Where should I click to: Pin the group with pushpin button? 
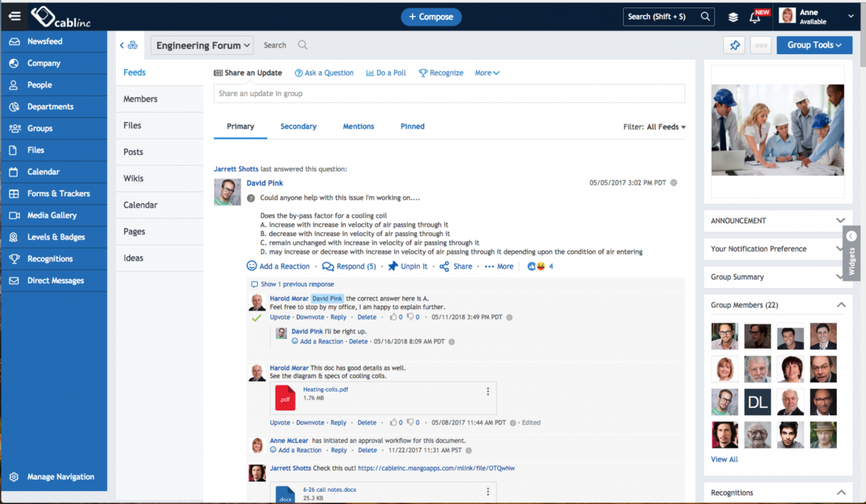point(734,45)
